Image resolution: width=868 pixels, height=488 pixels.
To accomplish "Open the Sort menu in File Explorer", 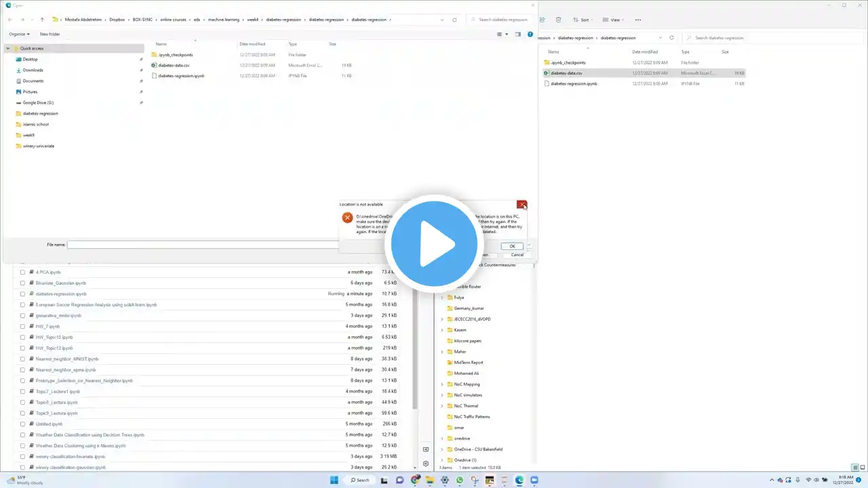I will [x=582, y=20].
